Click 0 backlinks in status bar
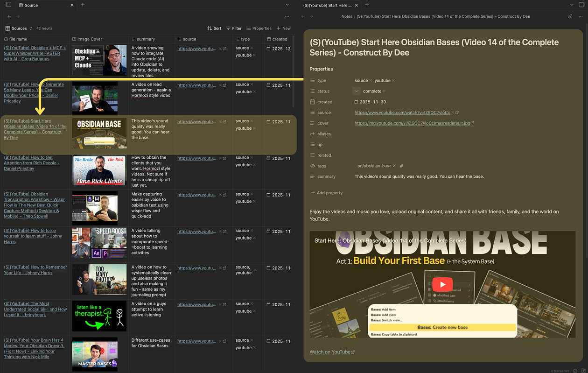 pos(560,371)
